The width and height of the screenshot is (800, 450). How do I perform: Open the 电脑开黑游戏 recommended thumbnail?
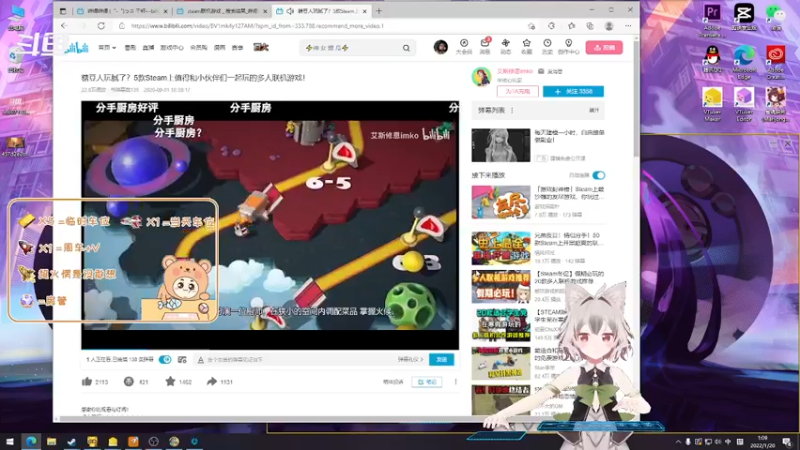(501, 248)
